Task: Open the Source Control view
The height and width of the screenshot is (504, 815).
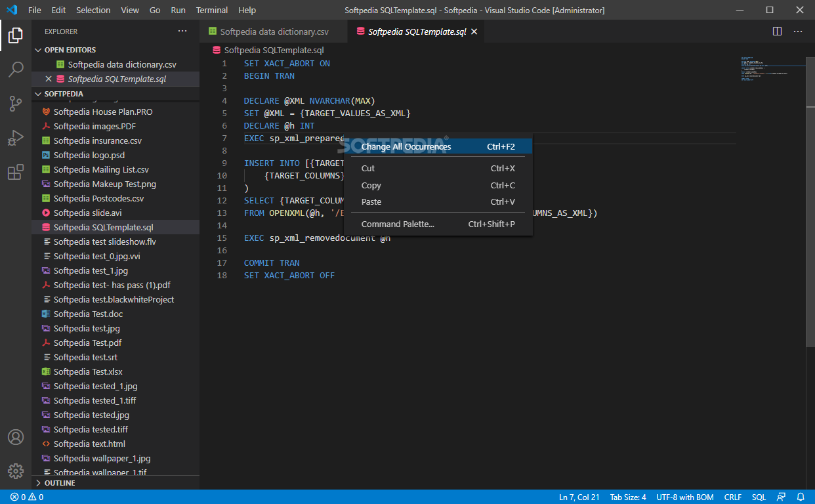Action: [x=16, y=104]
